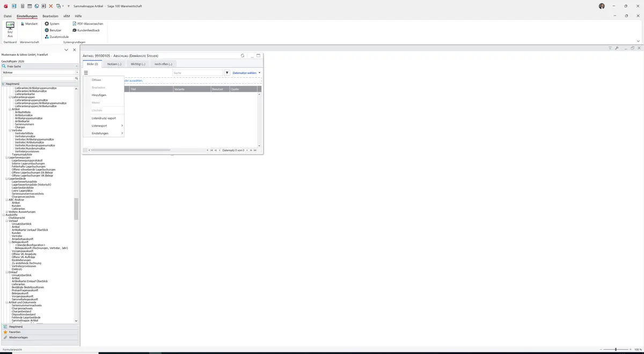This screenshot has height=354, width=644.
Task: Choose Hinzufügen in the context menu
Action: coord(104,95)
